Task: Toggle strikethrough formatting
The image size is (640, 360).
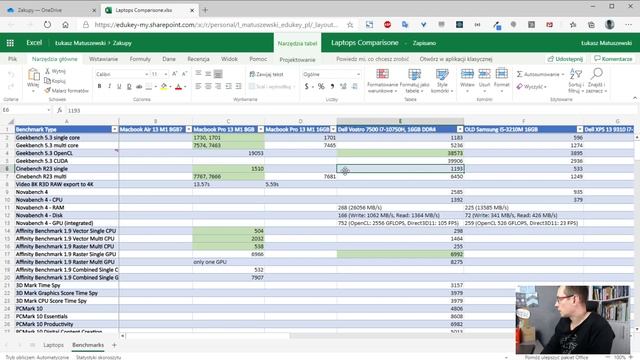Action: click(139, 87)
